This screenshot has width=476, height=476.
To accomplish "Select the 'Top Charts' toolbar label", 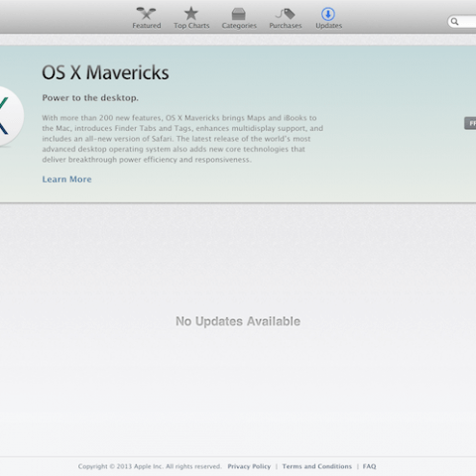I will (191, 26).
